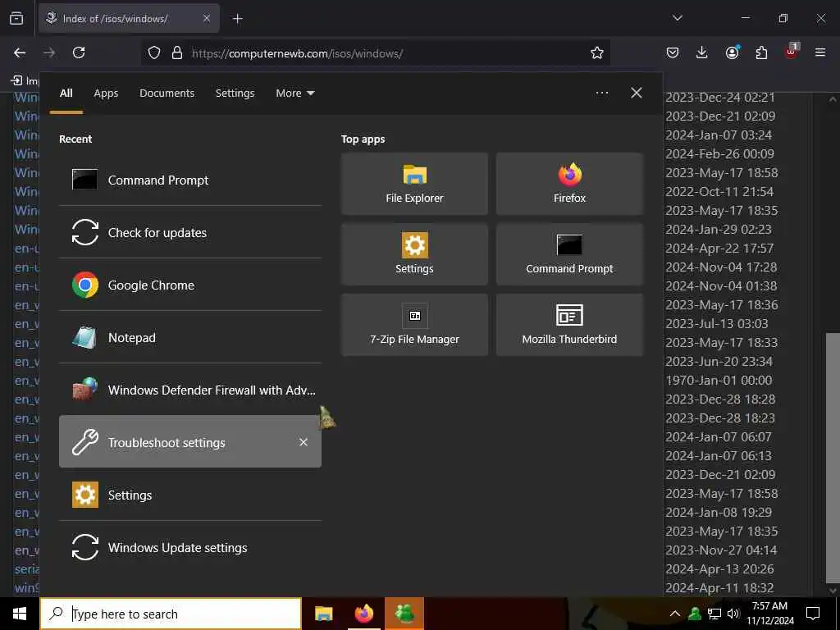The height and width of the screenshot is (630, 840).
Task: Open network status tray icon
Action: [x=714, y=614]
